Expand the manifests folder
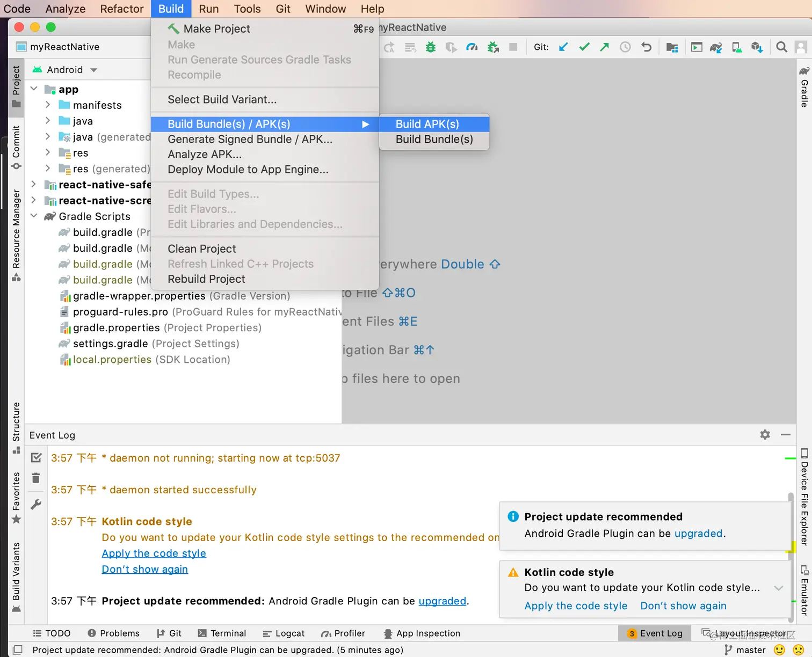The width and height of the screenshot is (812, 657). click(x=48, y=105)
